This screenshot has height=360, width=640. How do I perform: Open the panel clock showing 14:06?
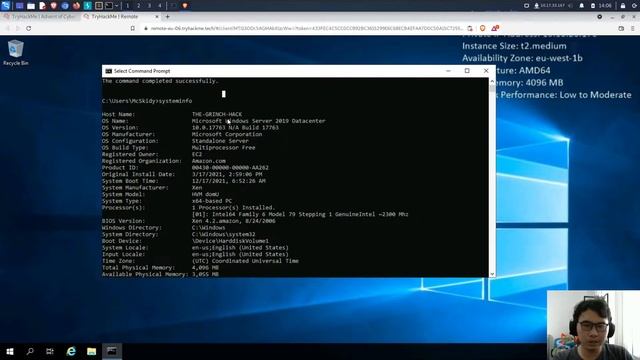click(x=605, y=6)
